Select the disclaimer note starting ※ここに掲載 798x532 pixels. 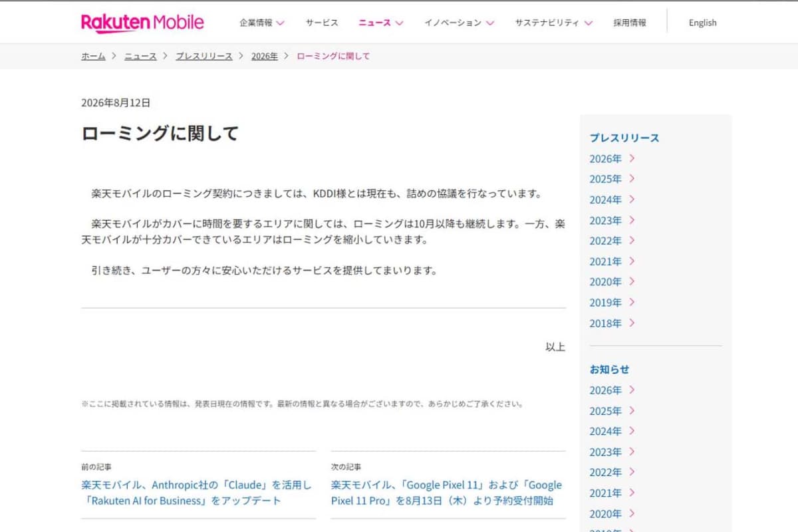click(x=302, y=404)
